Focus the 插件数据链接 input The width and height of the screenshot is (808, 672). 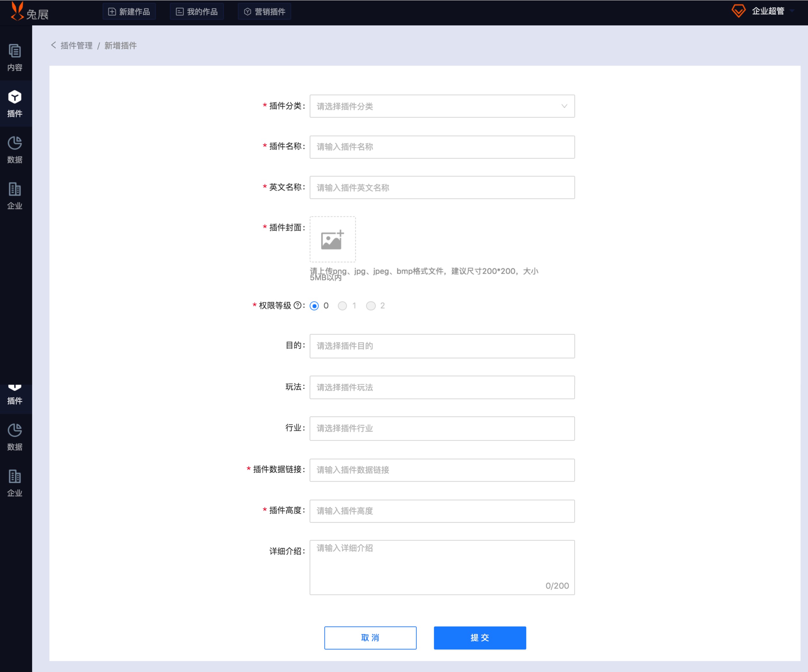pyautogui.click(x=442, y=470)
